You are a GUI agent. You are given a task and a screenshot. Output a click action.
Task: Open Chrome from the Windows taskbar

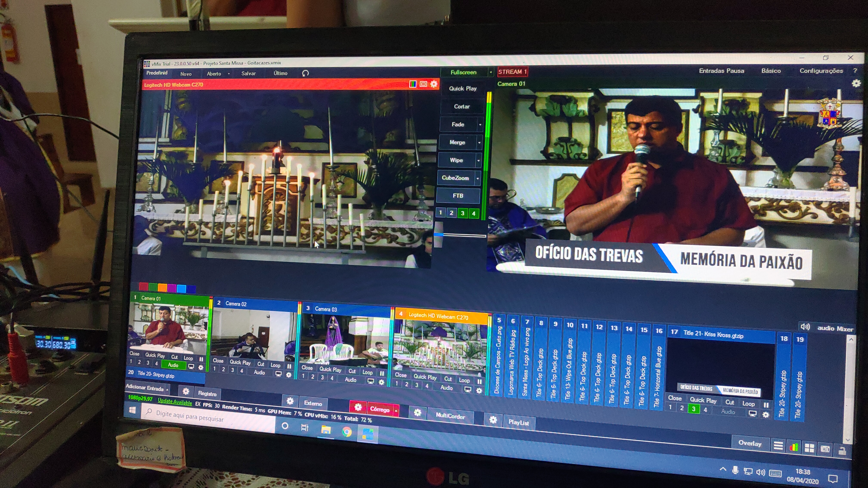(347, 431)
